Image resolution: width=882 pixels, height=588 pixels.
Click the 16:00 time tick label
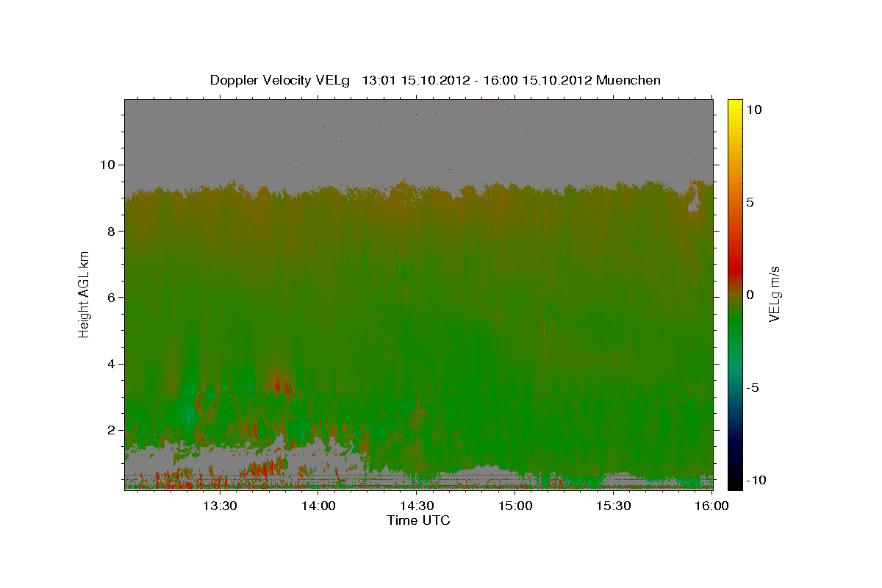(711, 506)
